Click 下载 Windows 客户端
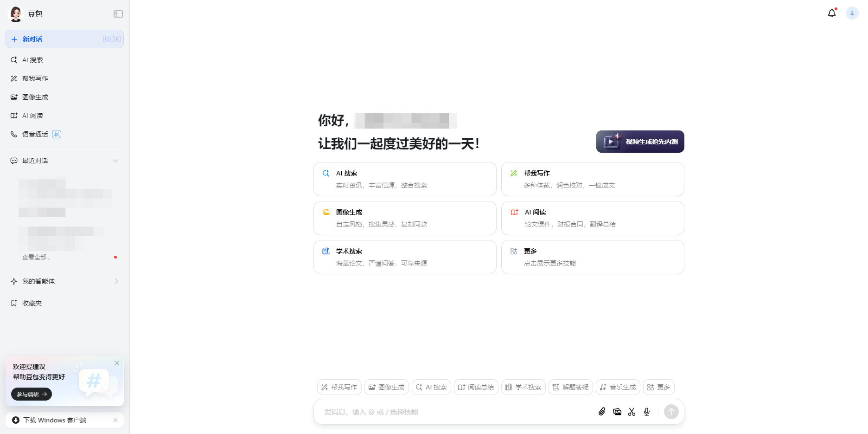This screenshot has width=868, height=434. [x=55, y=420]
